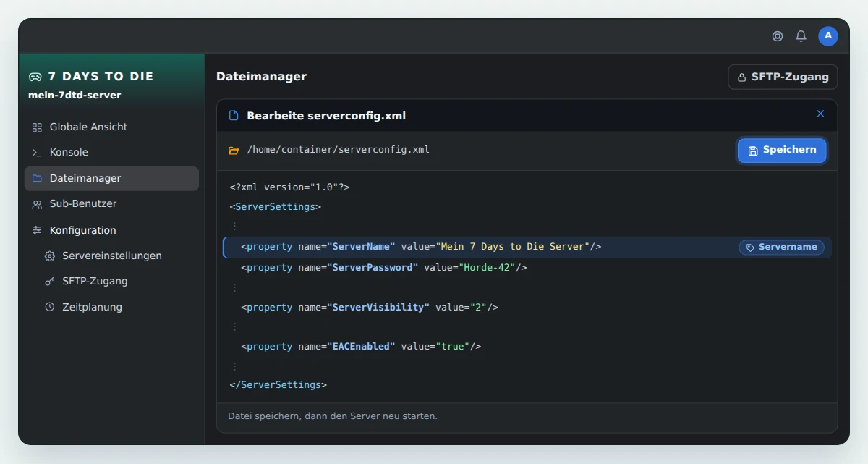Expand collapsed lines below EACEnabled property
The width and height of the screenshot is (868, 464).
tap(234, 366)
